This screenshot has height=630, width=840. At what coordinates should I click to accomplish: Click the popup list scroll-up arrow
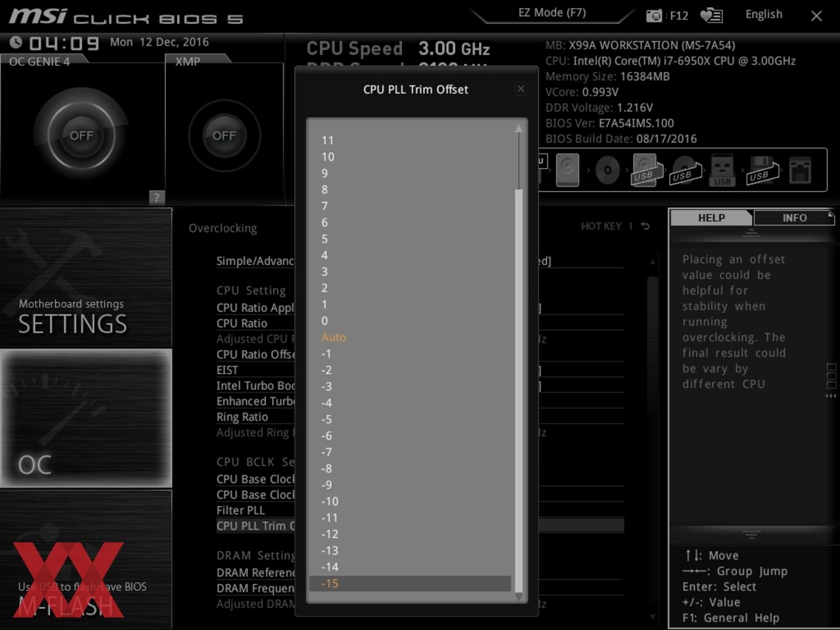pyautogui.click(x=519, y=128)
